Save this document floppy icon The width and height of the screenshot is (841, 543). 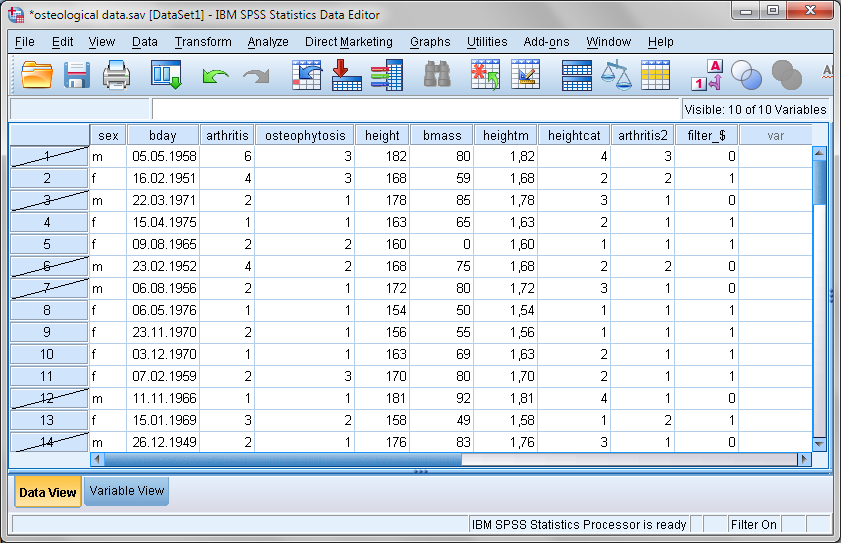tap(77, 75)
